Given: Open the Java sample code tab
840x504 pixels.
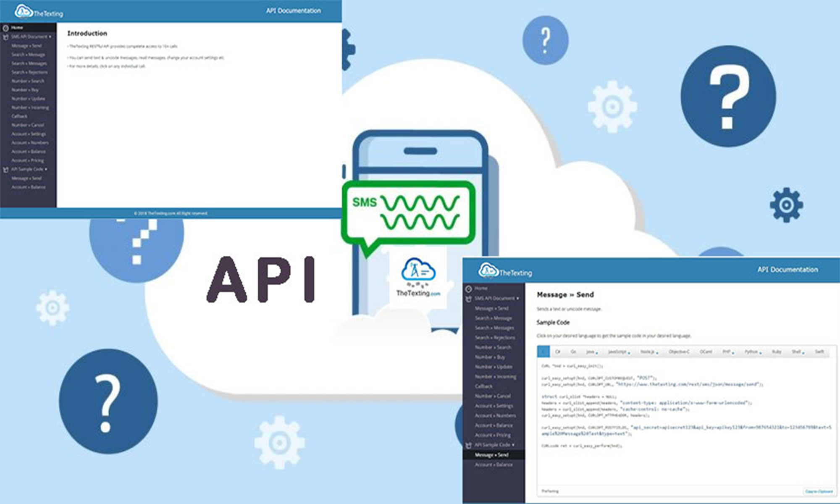Looking at the screenshot, I should tap(591, 352).
